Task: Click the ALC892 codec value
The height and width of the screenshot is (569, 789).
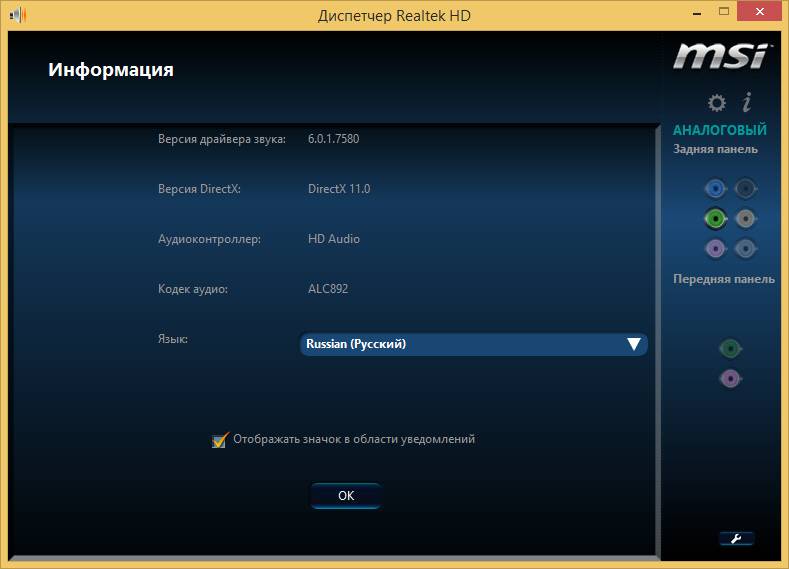Action: [x=328, y=289]
